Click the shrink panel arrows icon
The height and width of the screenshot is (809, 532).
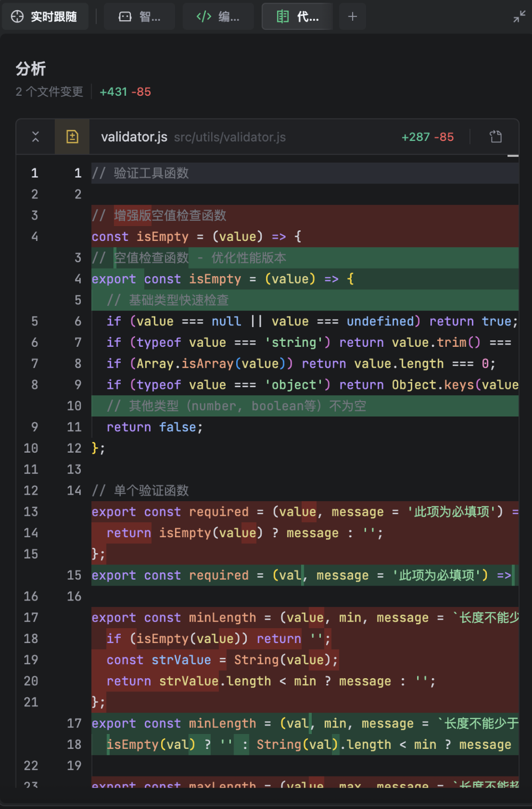519,16
